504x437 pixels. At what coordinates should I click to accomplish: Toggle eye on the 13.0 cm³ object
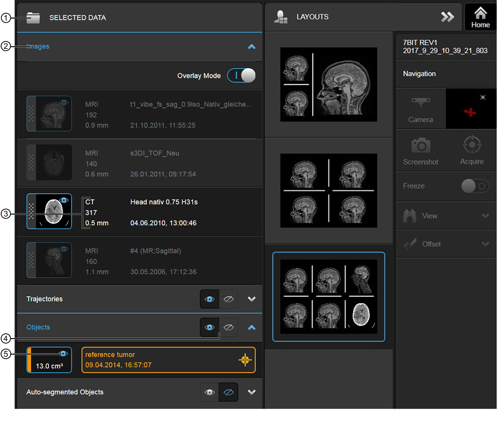point(63,354)
